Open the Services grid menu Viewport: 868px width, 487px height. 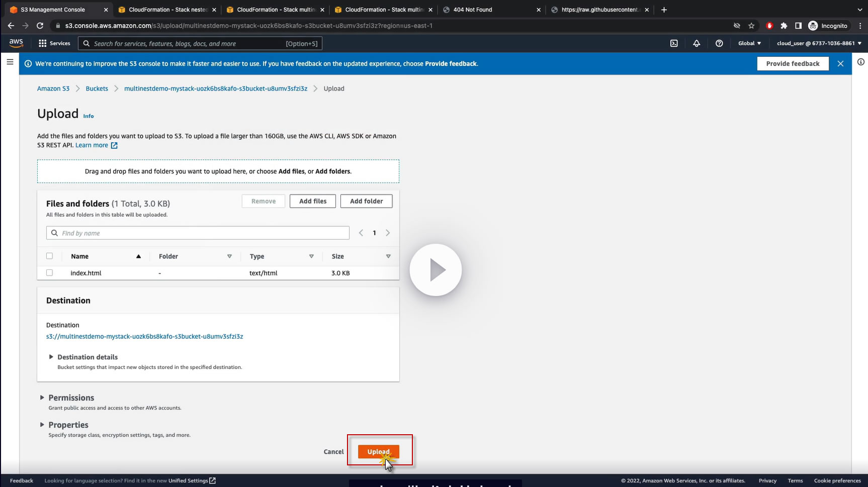[54, 43]
